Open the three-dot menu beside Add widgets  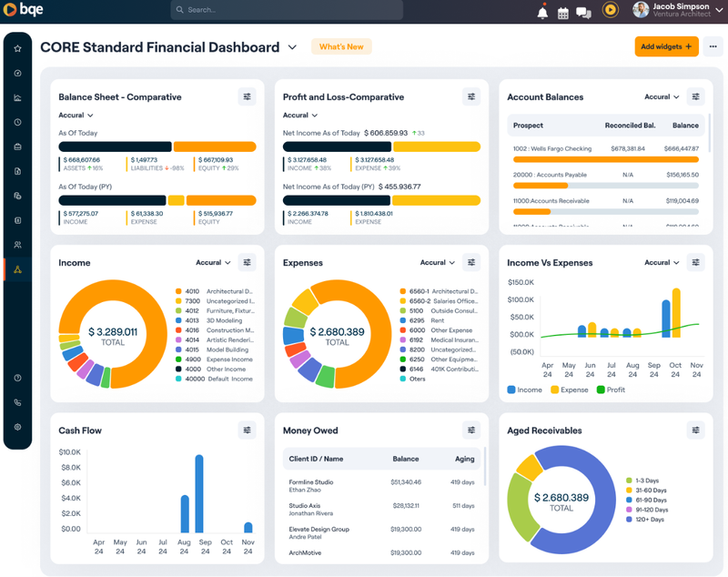(713, 46)
